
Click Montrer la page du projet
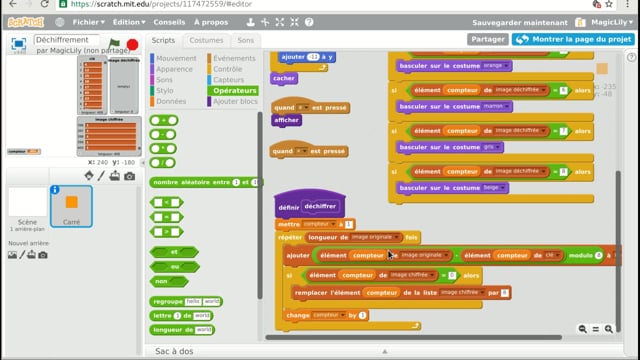(573, 39)
